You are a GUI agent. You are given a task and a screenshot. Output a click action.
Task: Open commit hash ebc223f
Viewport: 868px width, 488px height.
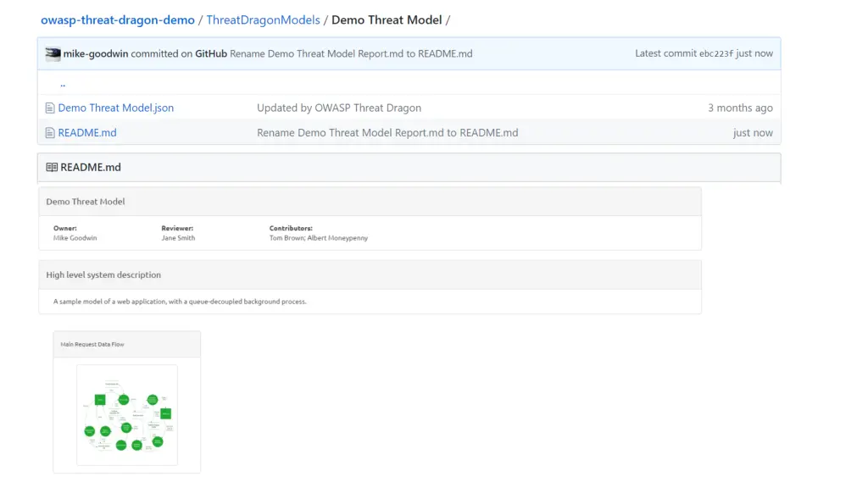click(715, 53)
